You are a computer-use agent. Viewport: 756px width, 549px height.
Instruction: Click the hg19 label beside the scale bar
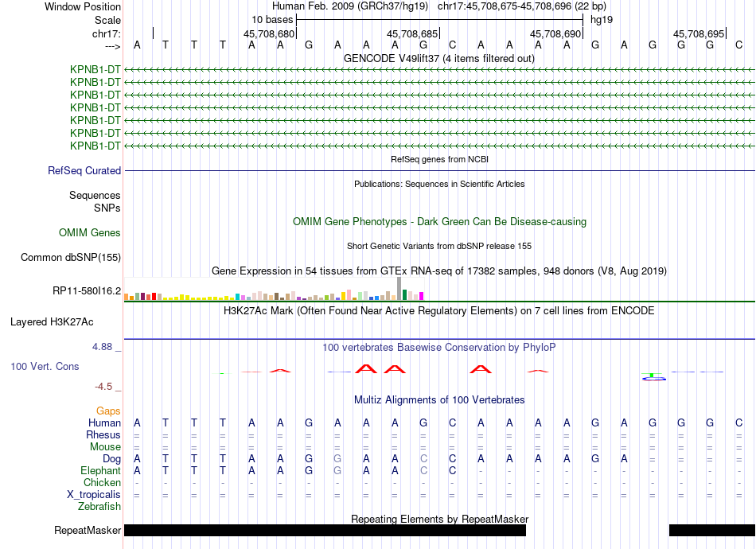pos(602,20)
